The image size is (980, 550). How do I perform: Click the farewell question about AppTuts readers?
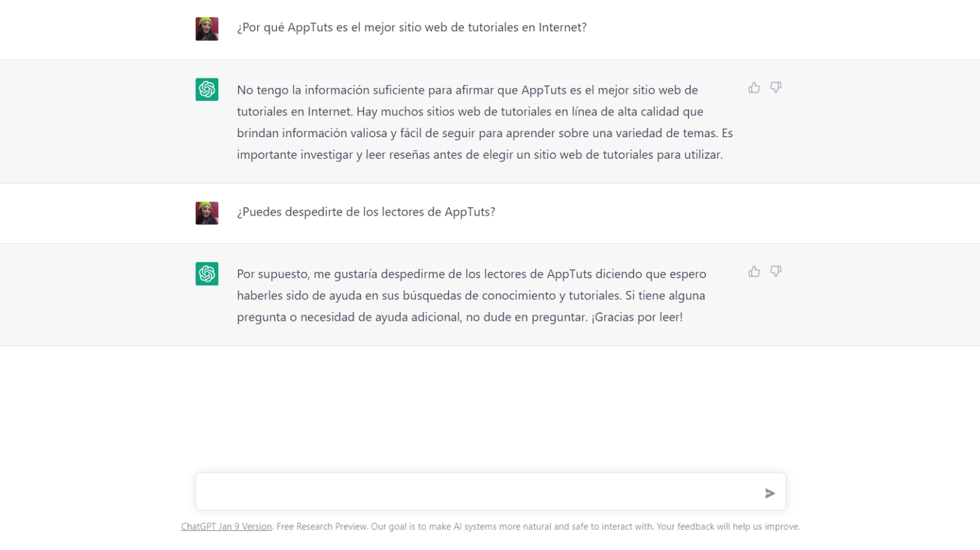366,212
